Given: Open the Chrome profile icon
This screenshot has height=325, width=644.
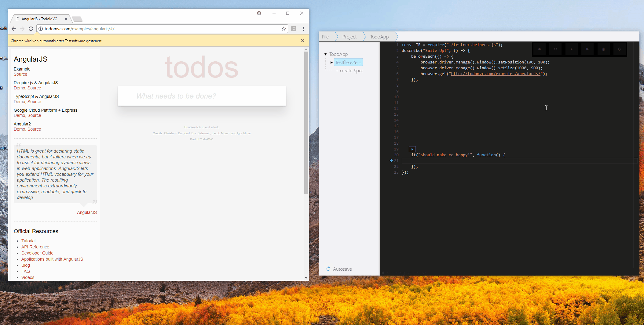Looking at the screenshot, I should coord(259,13).
